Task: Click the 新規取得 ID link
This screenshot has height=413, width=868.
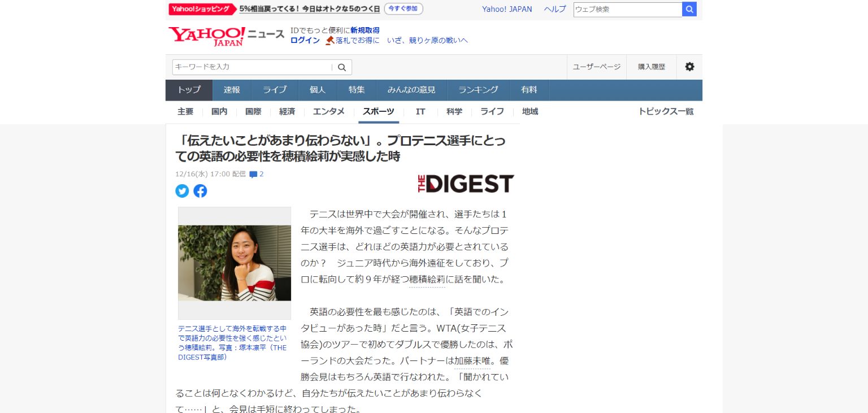Action: point(365,31)
